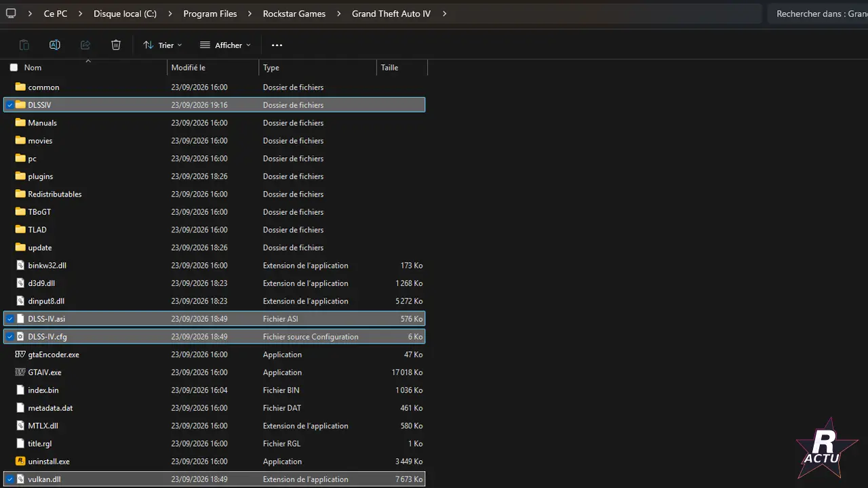Select the title.rgl file name
Image resolution: width=868 pixels, height=488 pixels.
[x=40, y=443]
